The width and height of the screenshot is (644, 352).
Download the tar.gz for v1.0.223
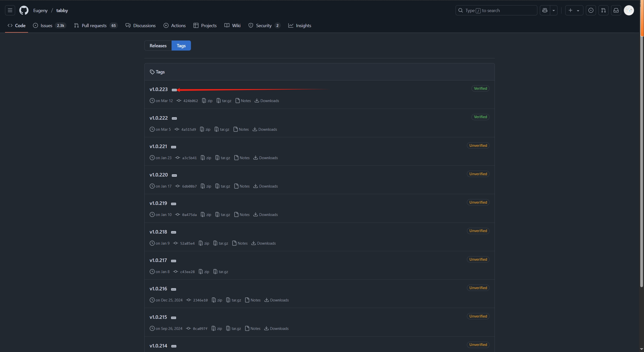(x=224, y=101)
